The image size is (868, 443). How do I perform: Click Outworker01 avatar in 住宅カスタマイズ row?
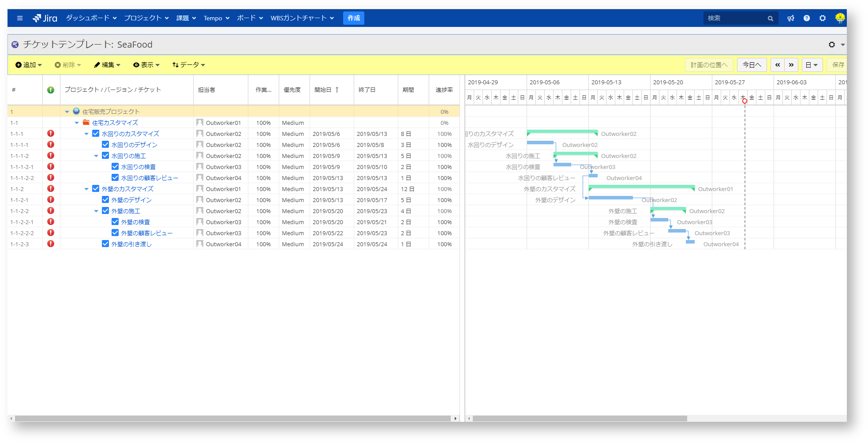coord(200,122)
